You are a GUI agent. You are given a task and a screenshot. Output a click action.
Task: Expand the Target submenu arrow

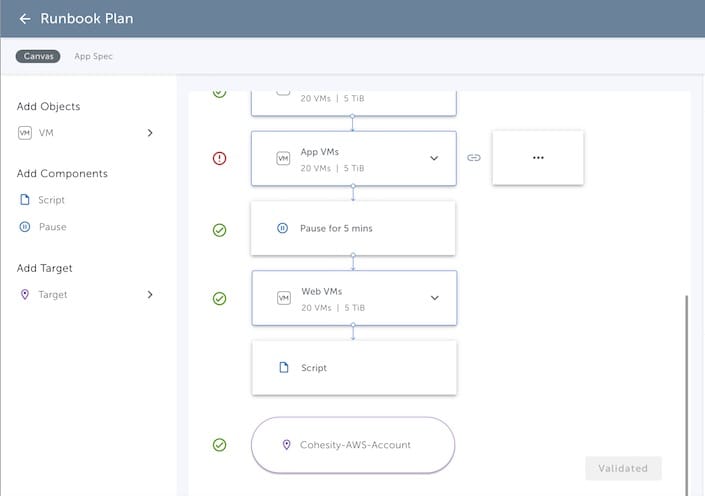(150, 295)
